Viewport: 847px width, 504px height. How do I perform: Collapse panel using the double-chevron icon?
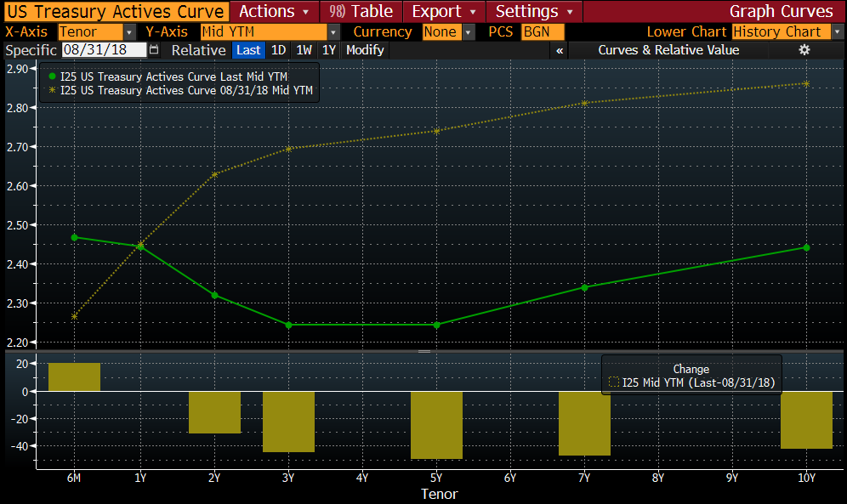(x=560, y=50)
